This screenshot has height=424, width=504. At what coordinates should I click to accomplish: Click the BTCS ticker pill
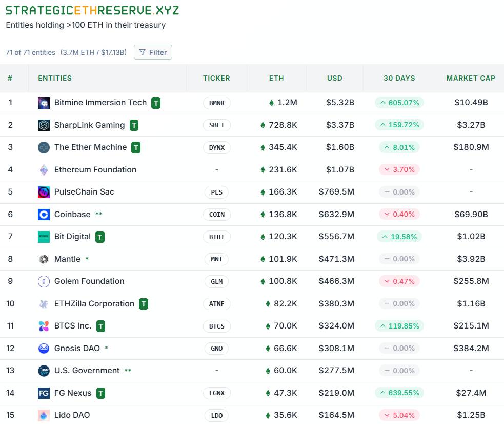[x=217, y=326]
